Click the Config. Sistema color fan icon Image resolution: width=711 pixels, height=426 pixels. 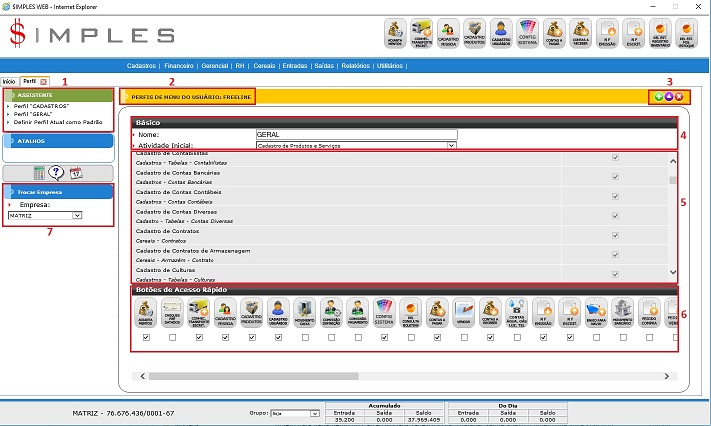pyautogui.click(x=528, y=35)
